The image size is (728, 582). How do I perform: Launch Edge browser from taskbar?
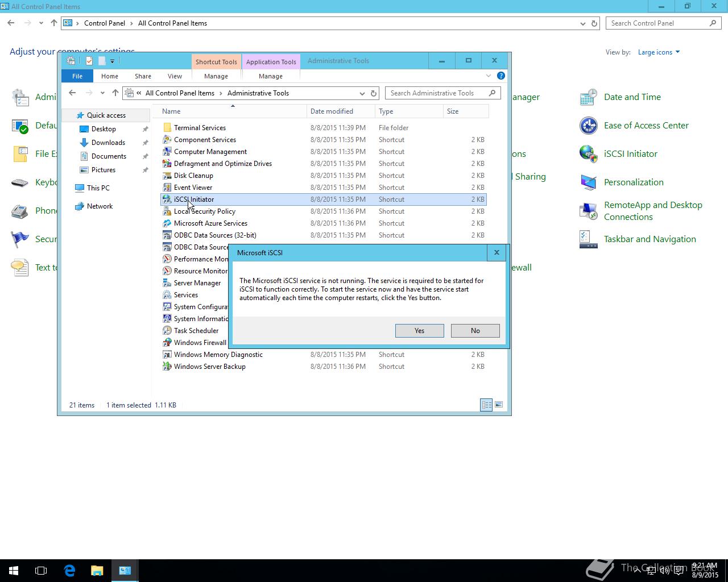[69, 571]
